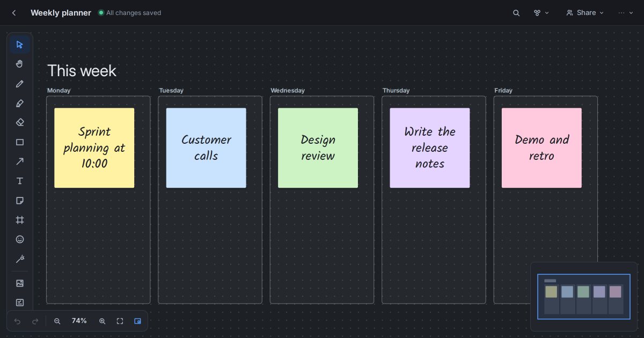The height and width of the screenshot is (338, 644).
Task: Click the All changes saved status
Action: [x=129, y=13]
